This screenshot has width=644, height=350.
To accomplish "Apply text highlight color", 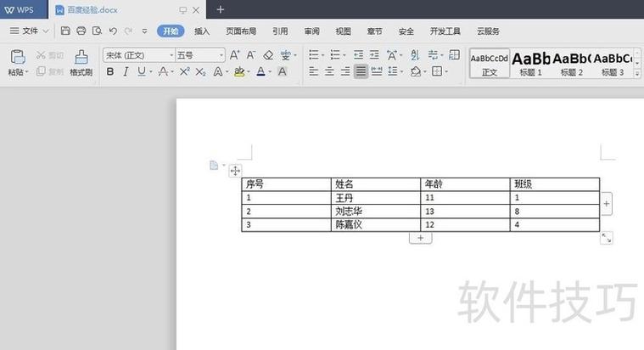I will [x=239, y=71].
